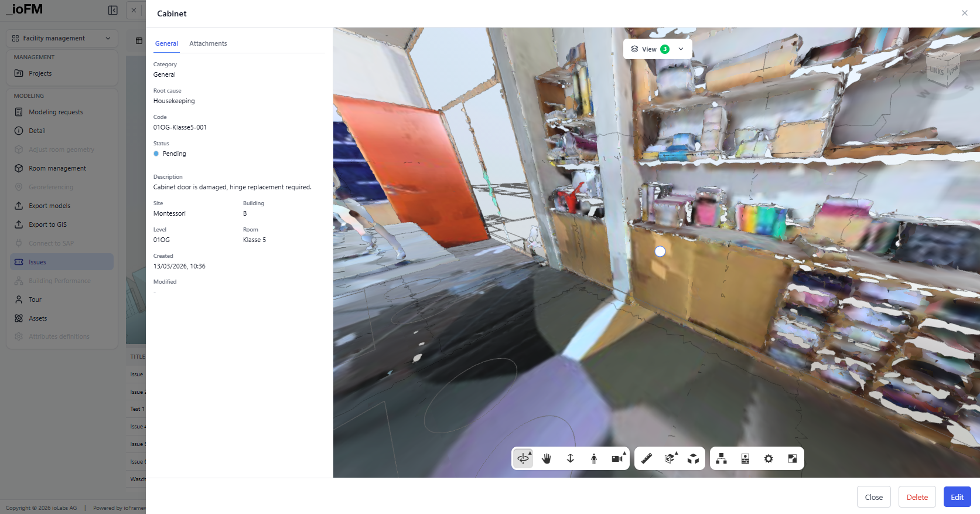This screenshot has width=980, height=514.
Task: Open the model browser tree icon
Action: tap(722, 458)
